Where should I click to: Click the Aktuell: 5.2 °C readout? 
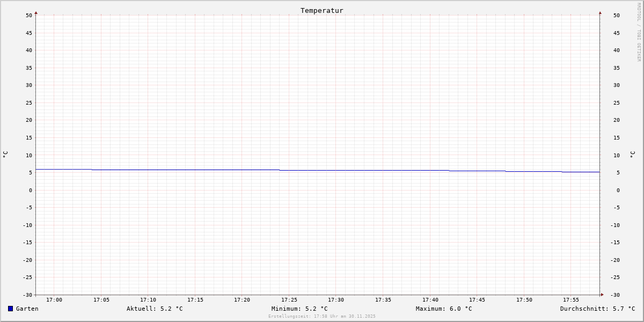pyautogui.click(x=155, y=309)
